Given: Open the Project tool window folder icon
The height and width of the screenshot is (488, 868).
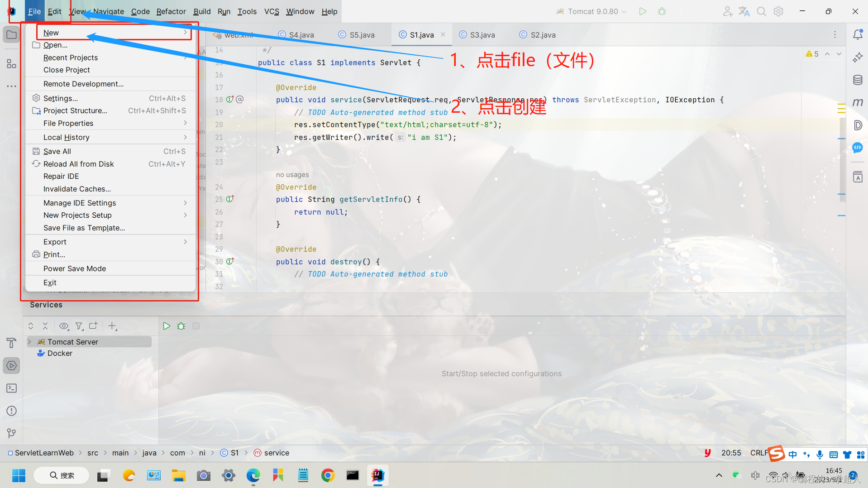Looking at the screenshot, I should coord(11,35).
